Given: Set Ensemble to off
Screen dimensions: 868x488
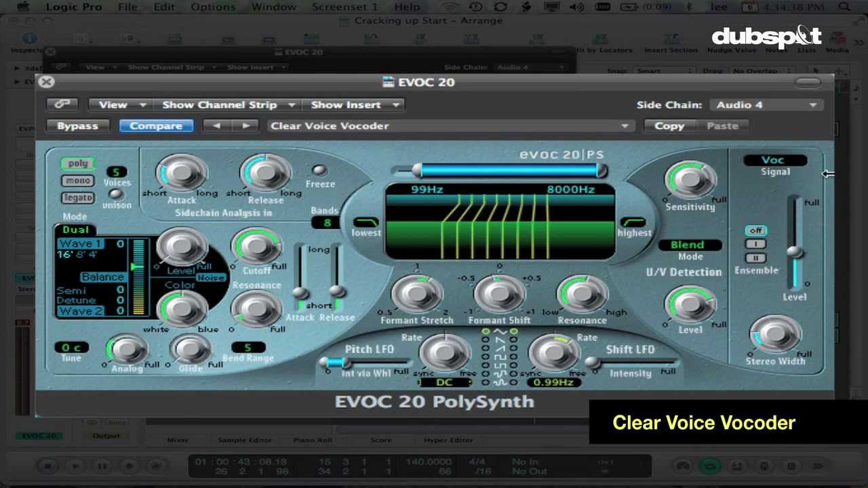Looking at the screenshot, I should (755, 230).
